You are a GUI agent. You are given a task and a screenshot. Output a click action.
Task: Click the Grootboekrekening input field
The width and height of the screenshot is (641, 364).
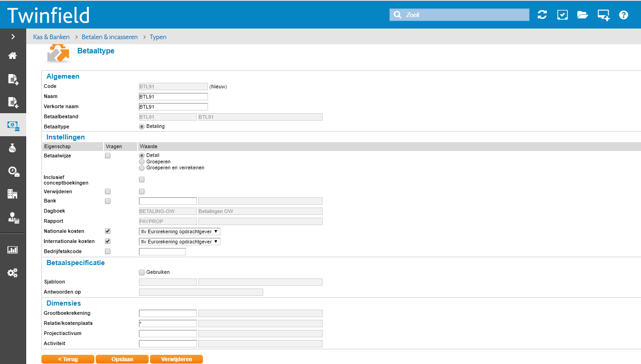coord(167,313)
